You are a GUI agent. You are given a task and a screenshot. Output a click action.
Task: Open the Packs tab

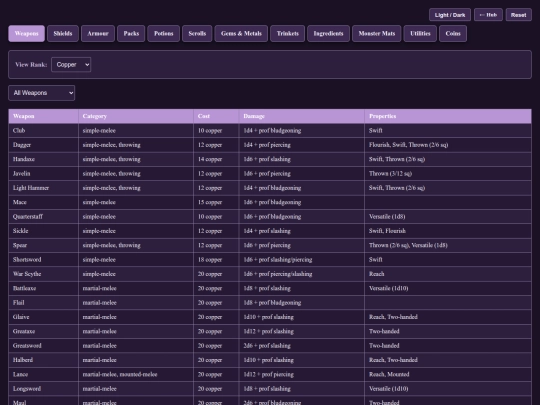131,33
